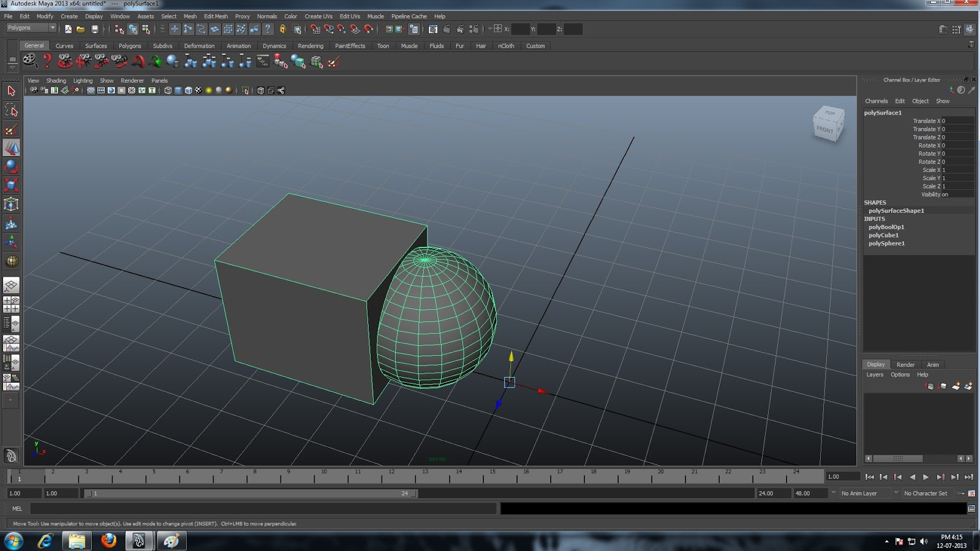Expand the No Character Set dropdown
Viewport: 980px width, 551px height.
[926, 493]
